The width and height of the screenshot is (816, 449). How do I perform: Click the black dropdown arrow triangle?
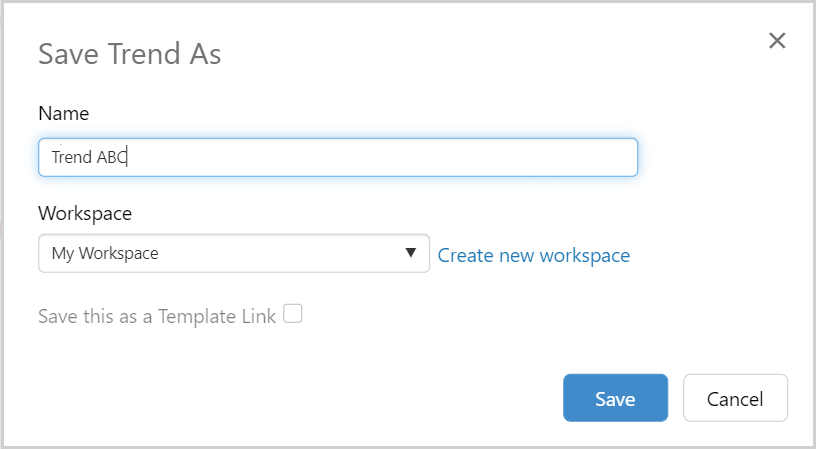tap(410, 253)
